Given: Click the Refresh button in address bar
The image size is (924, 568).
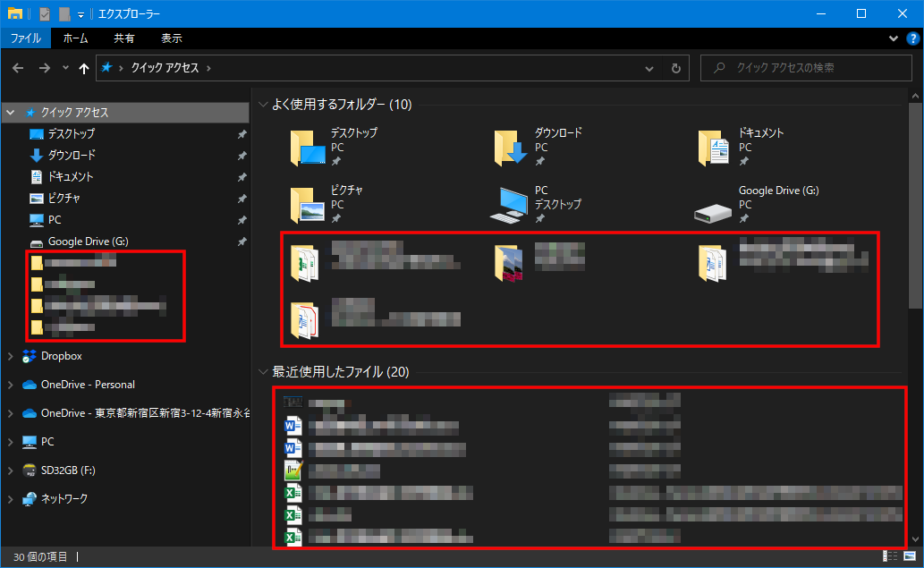Looking at the screenshot, I should pos(676,68).
